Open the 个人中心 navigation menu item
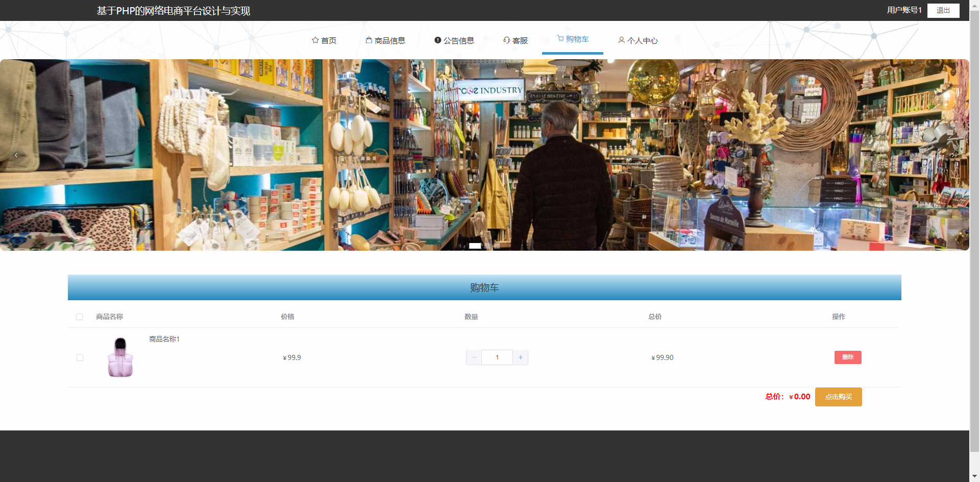The width and height of the screenshot is (980, 482). [642, 41]
